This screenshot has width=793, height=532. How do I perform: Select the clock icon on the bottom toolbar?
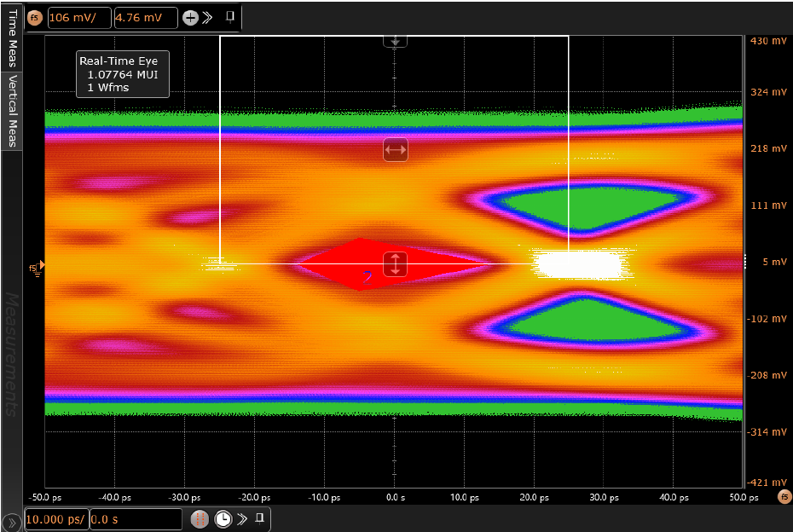point(223,518)
